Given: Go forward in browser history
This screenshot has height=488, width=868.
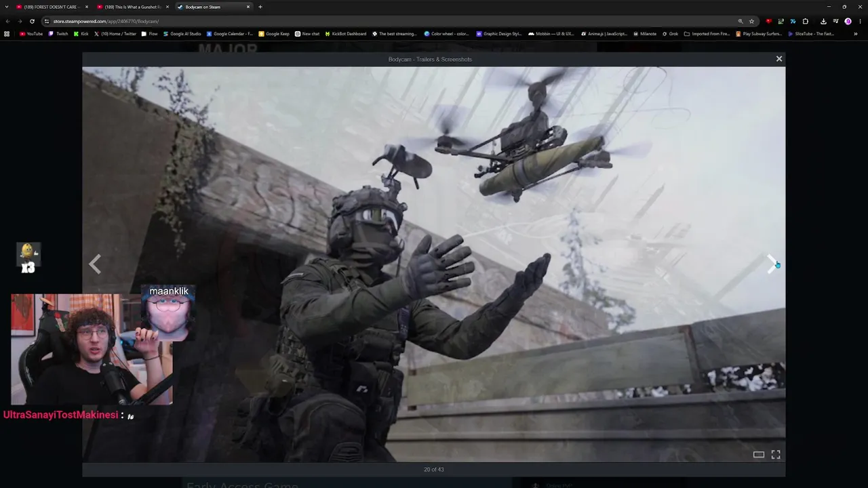Looking at the screenshot, I should [20, 21].
